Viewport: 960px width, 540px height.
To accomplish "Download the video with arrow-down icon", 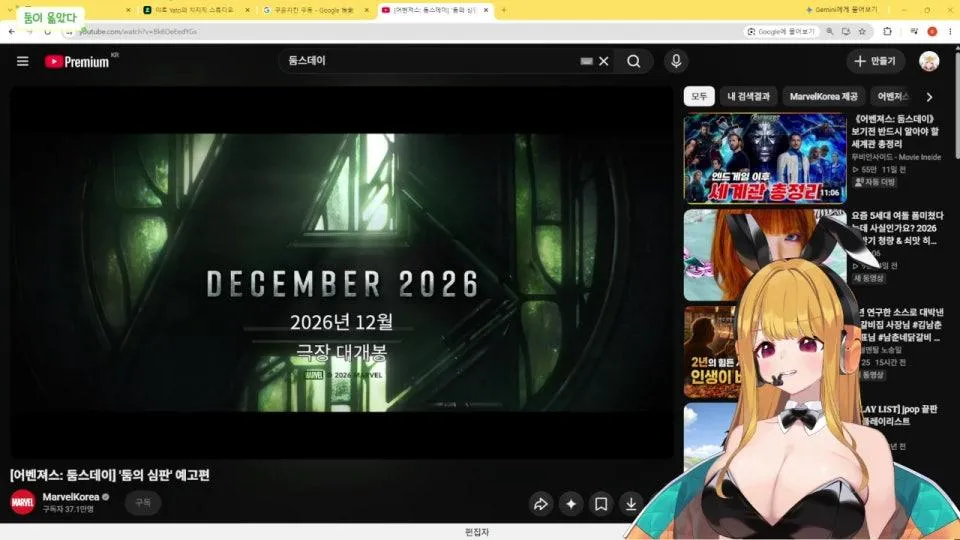I will (631, 504).
